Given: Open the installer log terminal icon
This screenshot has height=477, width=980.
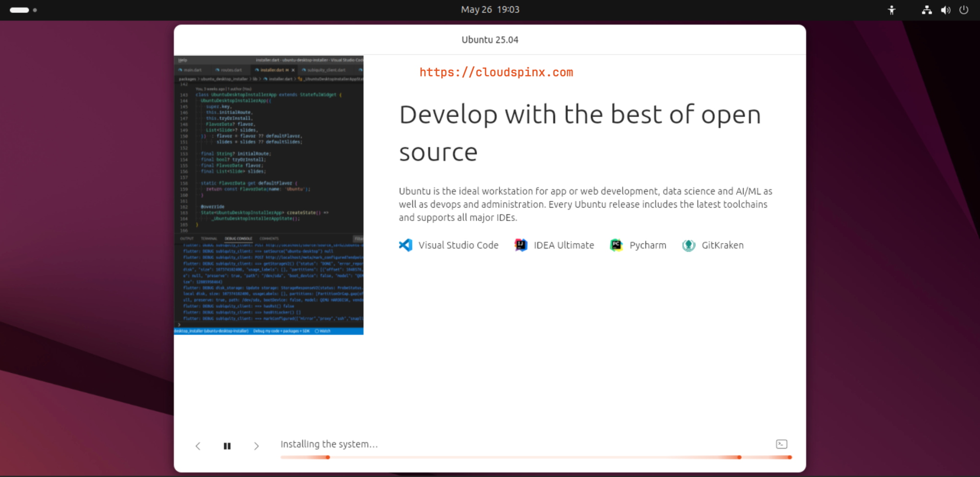Looking at the screenshot, I should pos(781,444).
